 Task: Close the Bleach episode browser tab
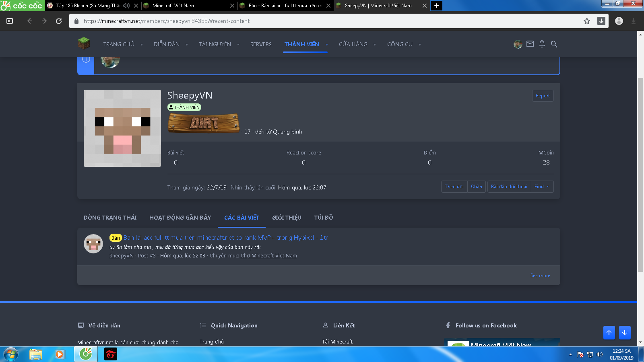(x=136, y=6)
